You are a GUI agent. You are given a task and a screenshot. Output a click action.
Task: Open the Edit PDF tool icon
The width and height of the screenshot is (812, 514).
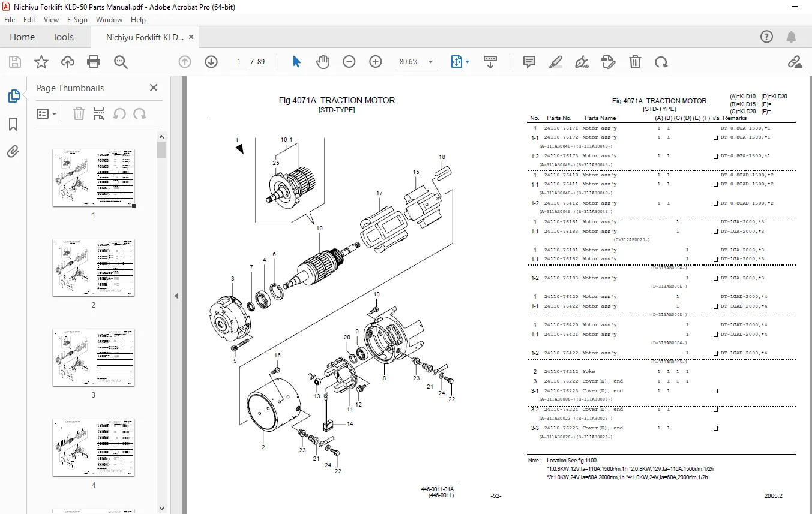(609, 62)
